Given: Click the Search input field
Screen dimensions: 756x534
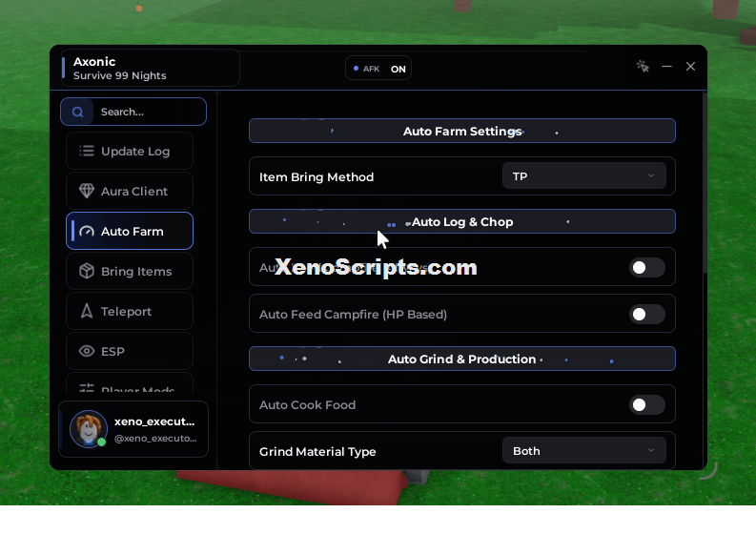Looking at the screenshot, I should [133, 112].
